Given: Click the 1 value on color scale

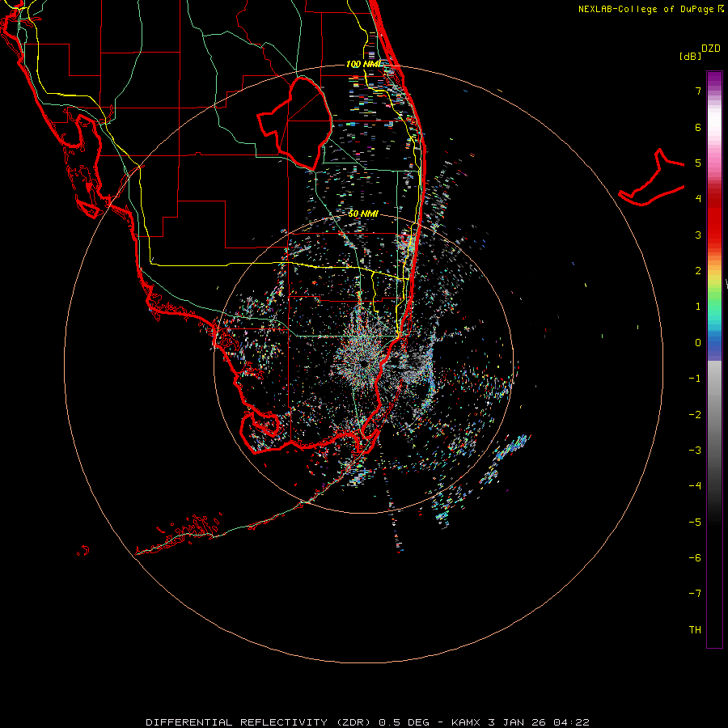Looking at the screenshot, I should click(698, 307).
